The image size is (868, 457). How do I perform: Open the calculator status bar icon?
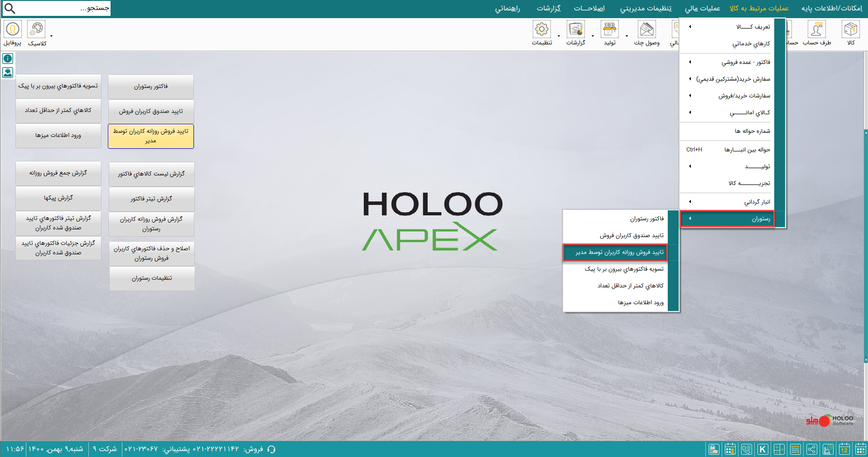tap(779, 449)
